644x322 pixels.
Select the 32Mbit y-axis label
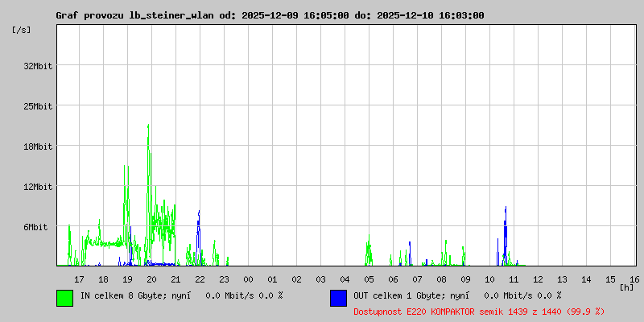tap(38, 66)
